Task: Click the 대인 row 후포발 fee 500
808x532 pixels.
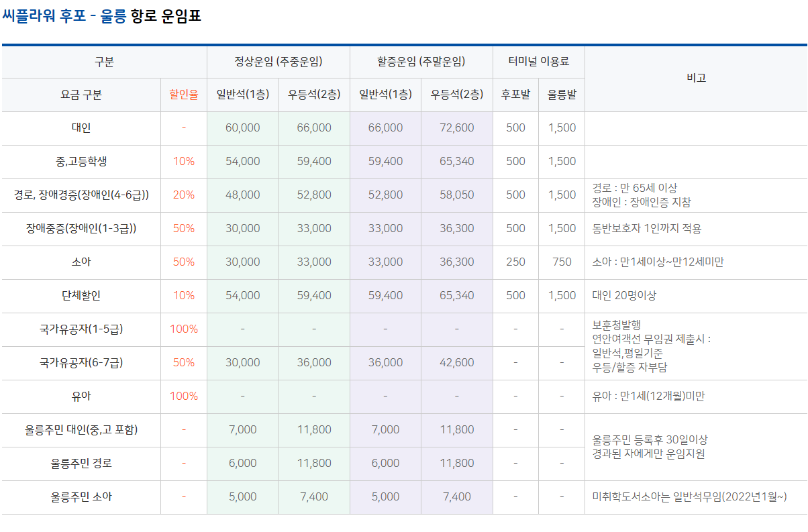Action: (x=515, y=128)
